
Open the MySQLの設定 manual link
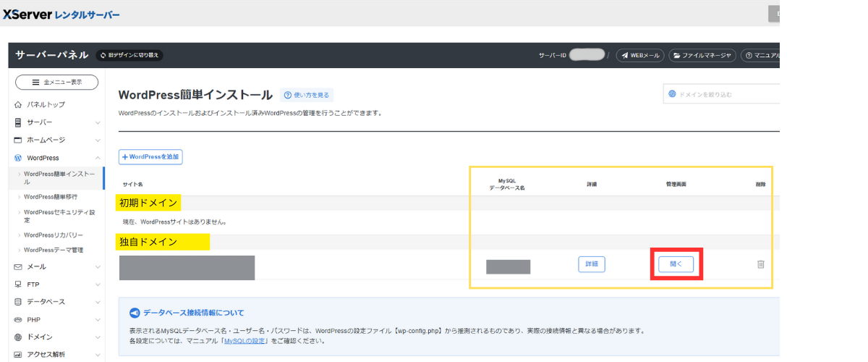click(246, 340)
